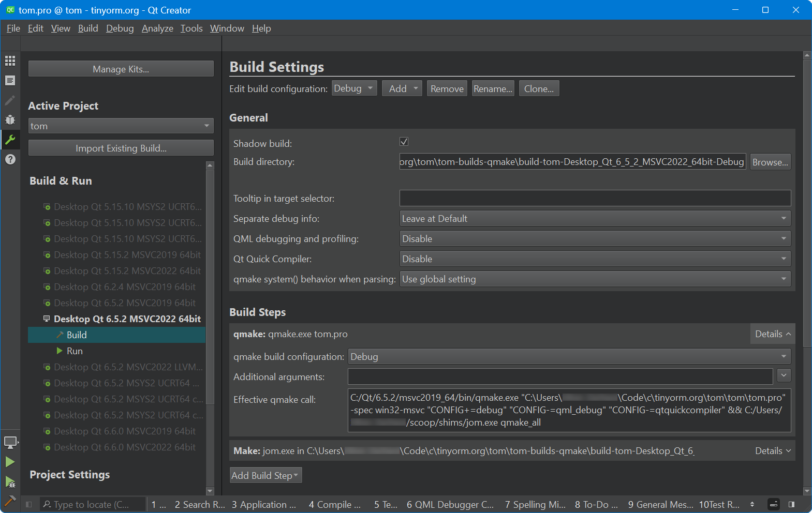Open the Welcome mode grid icon
Image resolution: width=812 pixels, height=513 pixels.
[10, 61]
